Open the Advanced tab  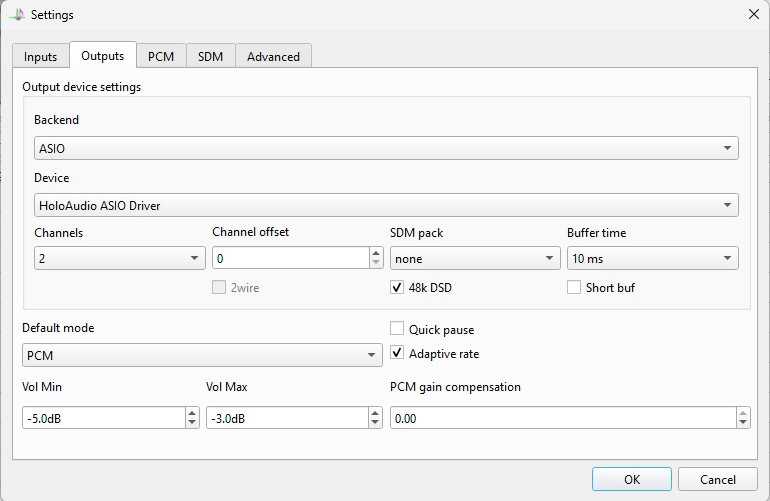273,56
